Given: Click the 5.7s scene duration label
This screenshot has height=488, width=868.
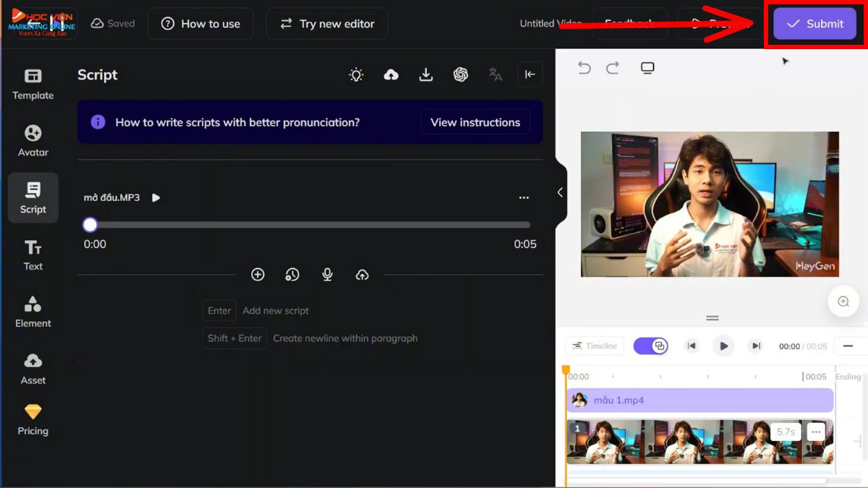Looking at the screenshot, I should 786,432.
